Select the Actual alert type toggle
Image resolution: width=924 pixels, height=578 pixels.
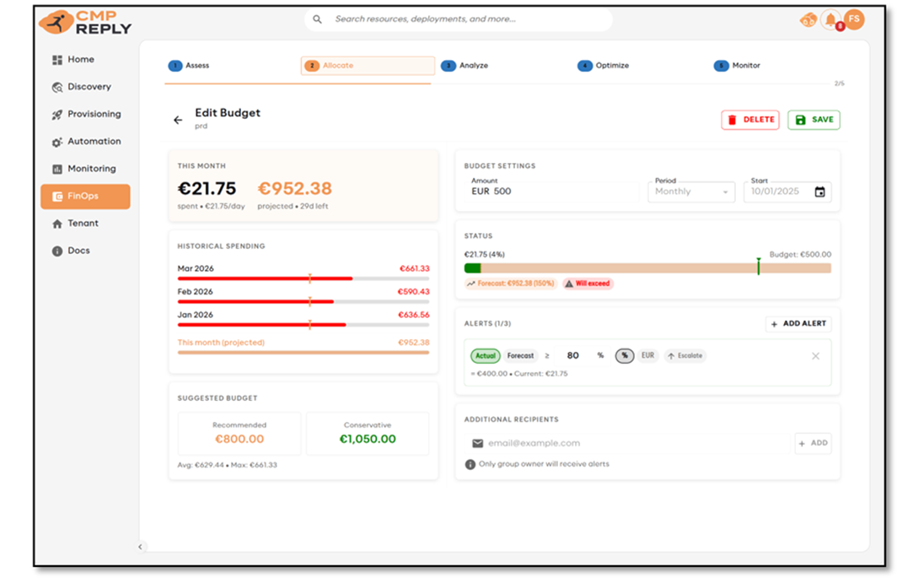486,356
